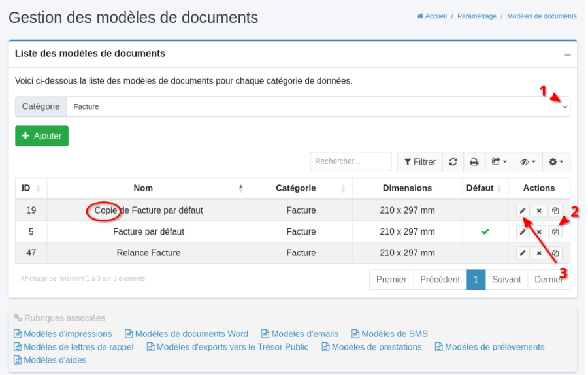Open the export dropdown menu

pyautogui.click(x=499, y=162)
